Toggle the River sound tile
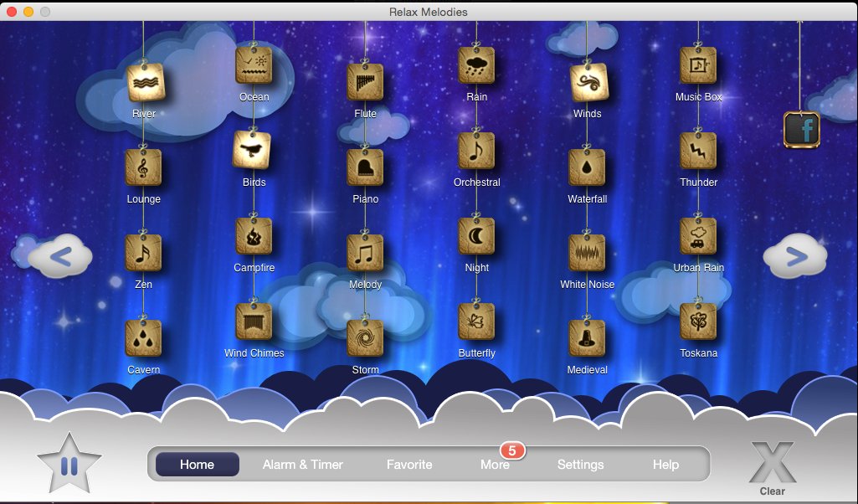 (146, 83)
